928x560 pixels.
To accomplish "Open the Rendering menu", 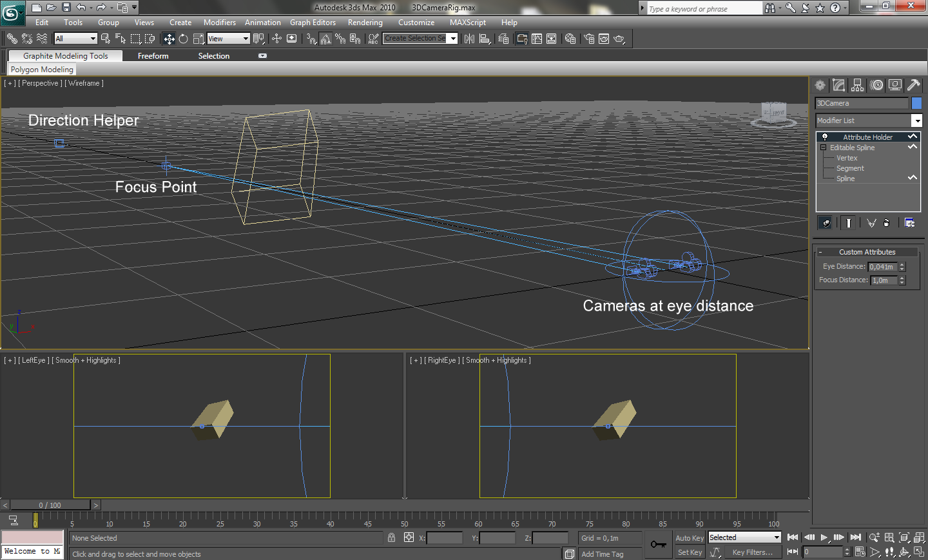I will 365,23.
